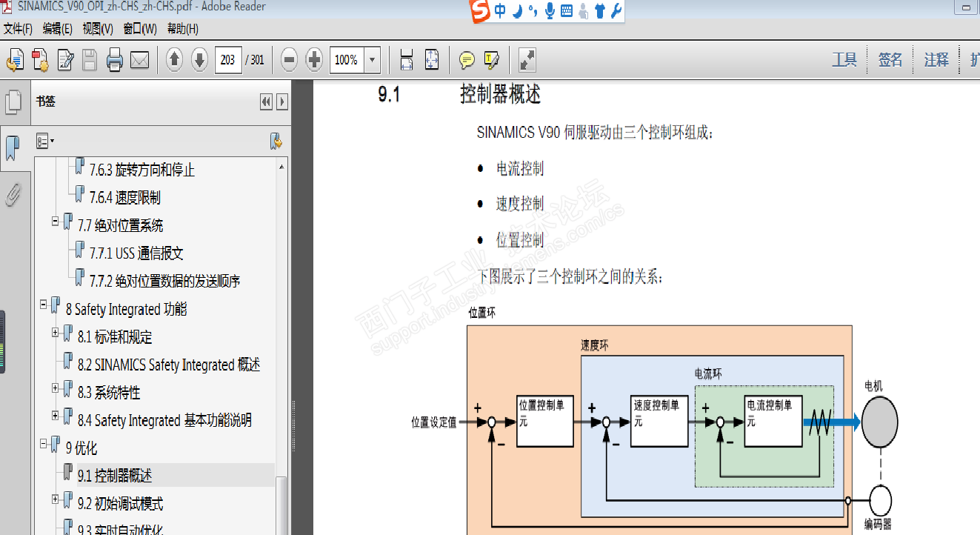Open the 注释 pane
The height and width of the screenshot is (535, 980).
coord(936,60)
